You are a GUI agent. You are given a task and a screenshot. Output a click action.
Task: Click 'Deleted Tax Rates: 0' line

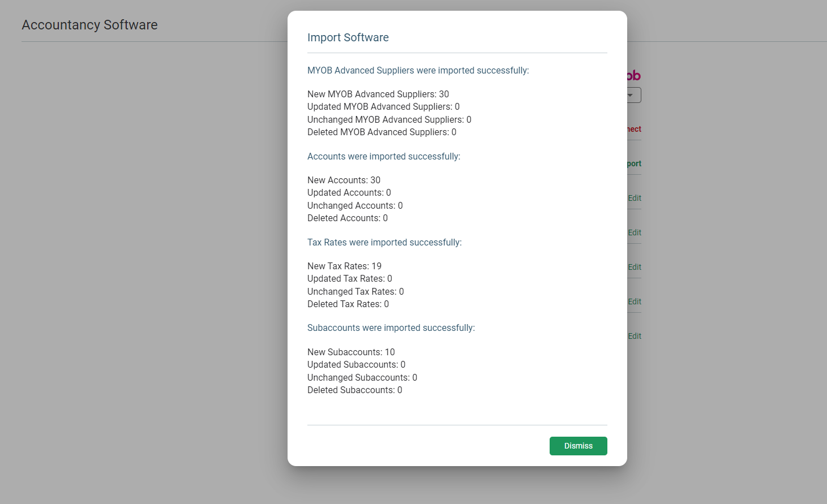(348, 304)
